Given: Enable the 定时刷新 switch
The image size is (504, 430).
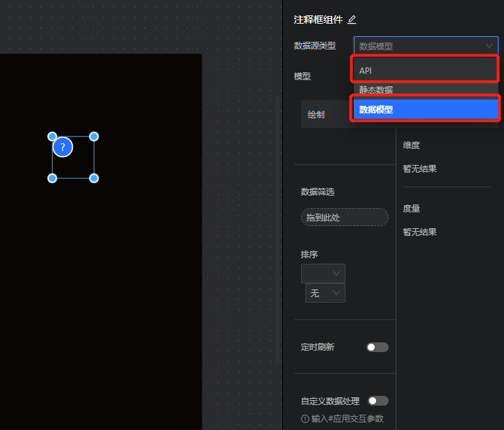Looking at the screenshot, I should 377,347.
